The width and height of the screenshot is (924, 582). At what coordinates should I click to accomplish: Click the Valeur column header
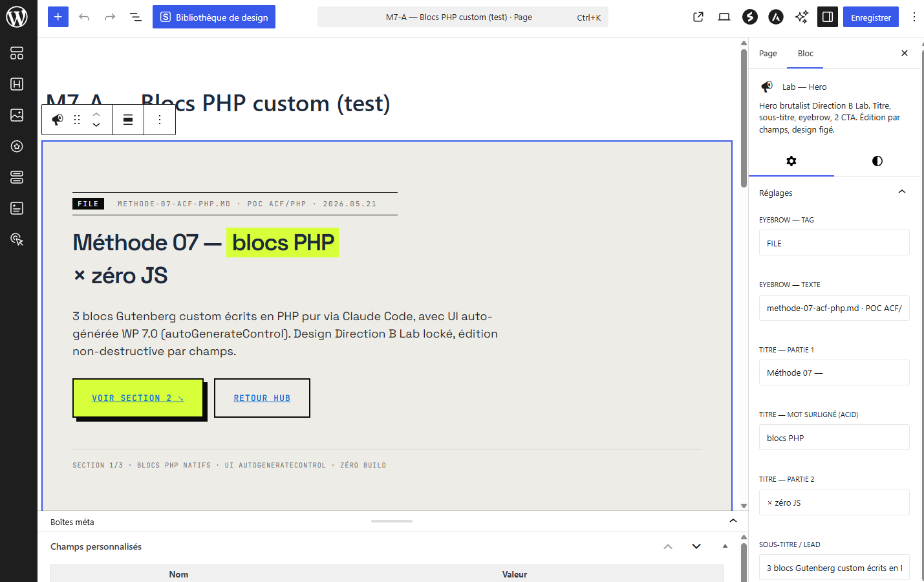(515, 574)
